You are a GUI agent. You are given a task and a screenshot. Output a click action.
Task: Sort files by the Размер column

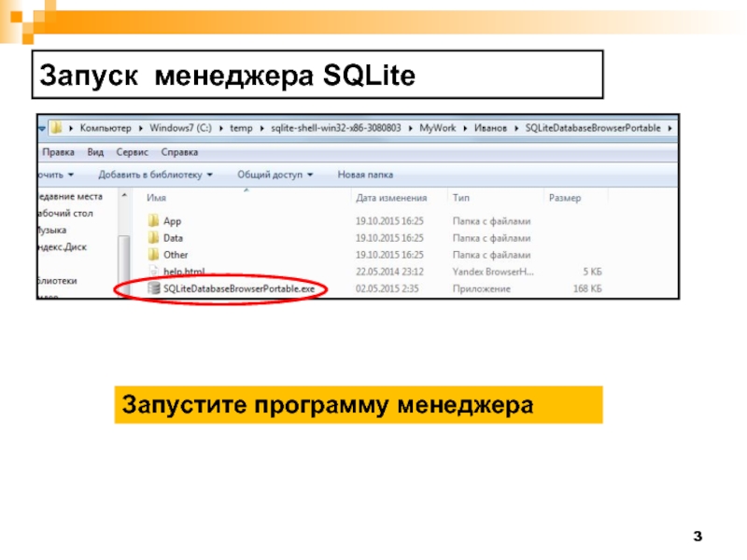tap(565, 198)
